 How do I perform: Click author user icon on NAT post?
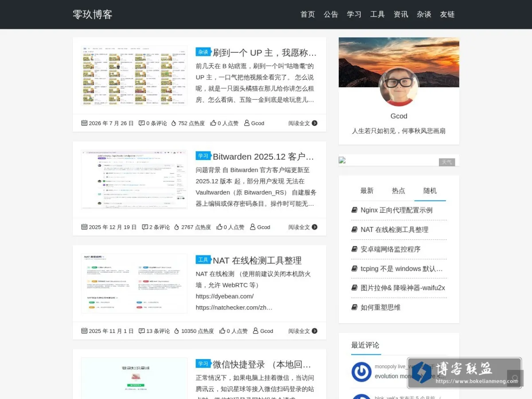(256, 331)
